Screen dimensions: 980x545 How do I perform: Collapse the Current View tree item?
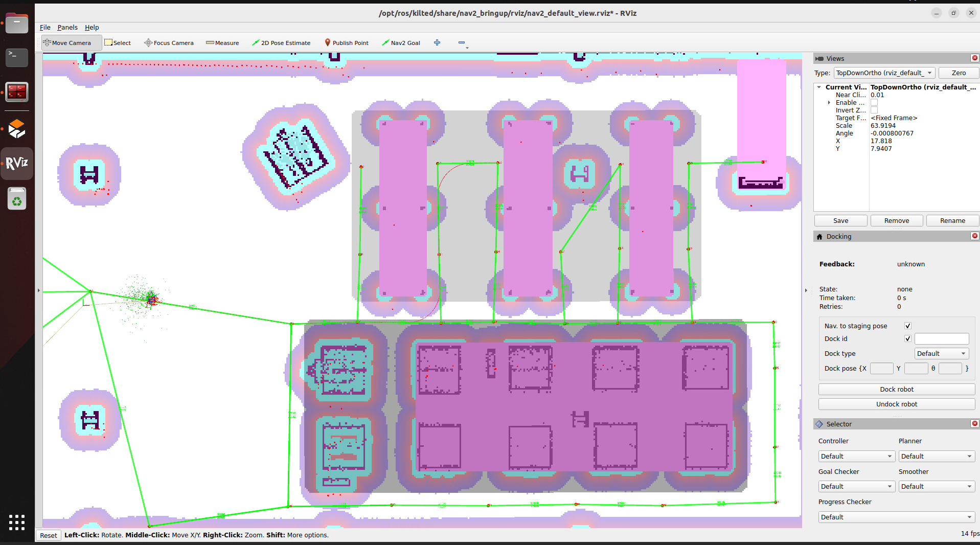pyautogui.click(x=819, y=87)
